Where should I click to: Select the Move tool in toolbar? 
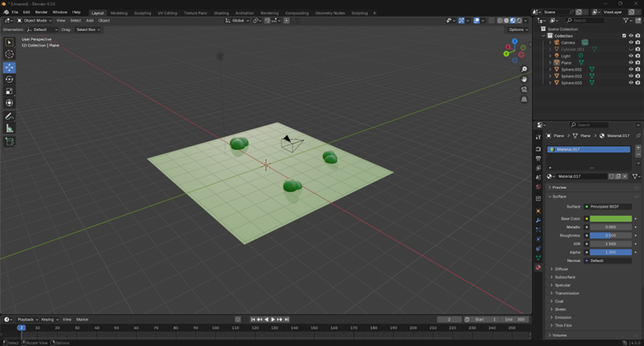coord(10,67)
